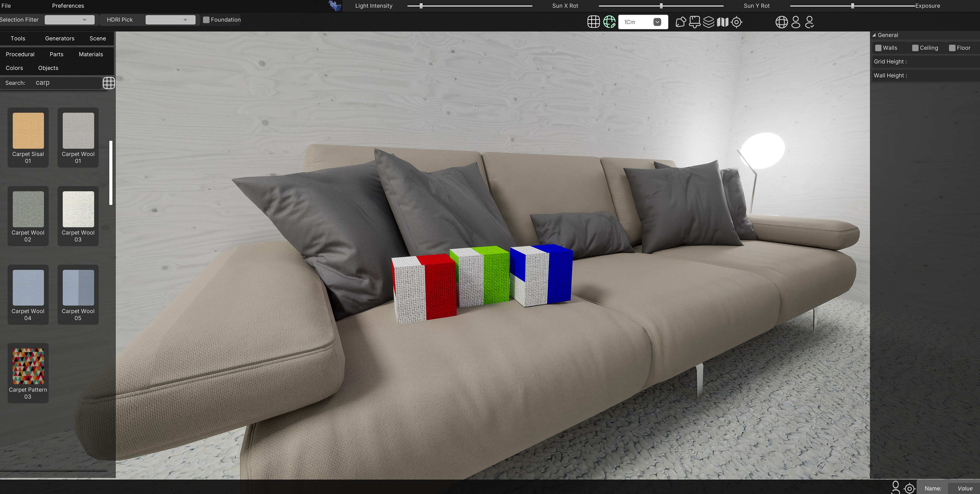Screen dimensions: 980x494
Task: Select the Carpet Wool 02 material
Action: tap(28, 216)
